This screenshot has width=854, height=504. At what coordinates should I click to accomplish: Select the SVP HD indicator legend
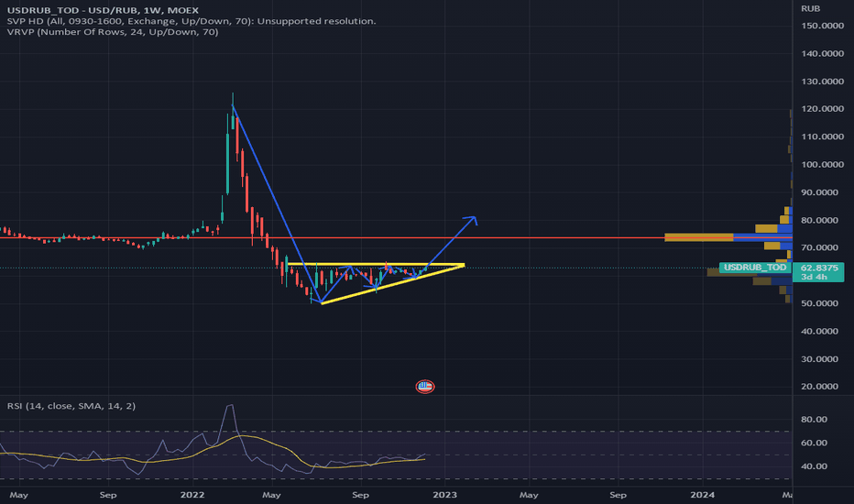click(x=192, y=21)
